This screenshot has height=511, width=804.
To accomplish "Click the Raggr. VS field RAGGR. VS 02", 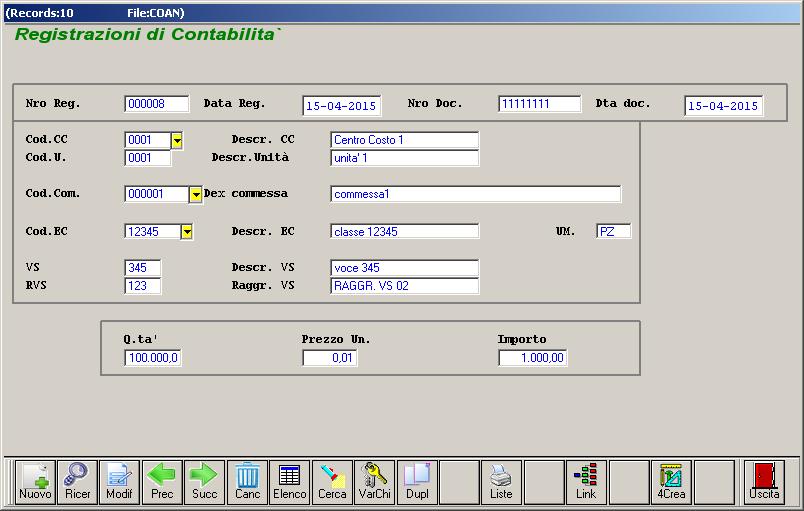I will pyautogui.click(x=405, y=285).
